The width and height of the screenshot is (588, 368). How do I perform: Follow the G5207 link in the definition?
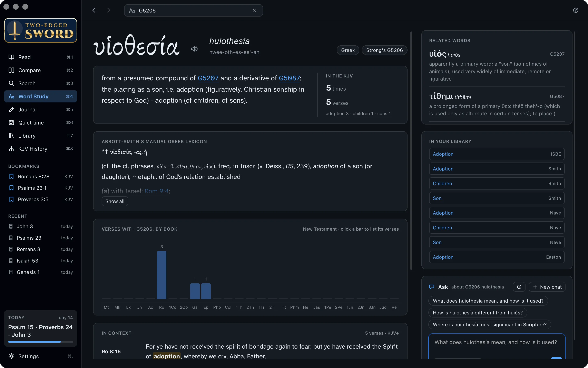pos(208,78)
